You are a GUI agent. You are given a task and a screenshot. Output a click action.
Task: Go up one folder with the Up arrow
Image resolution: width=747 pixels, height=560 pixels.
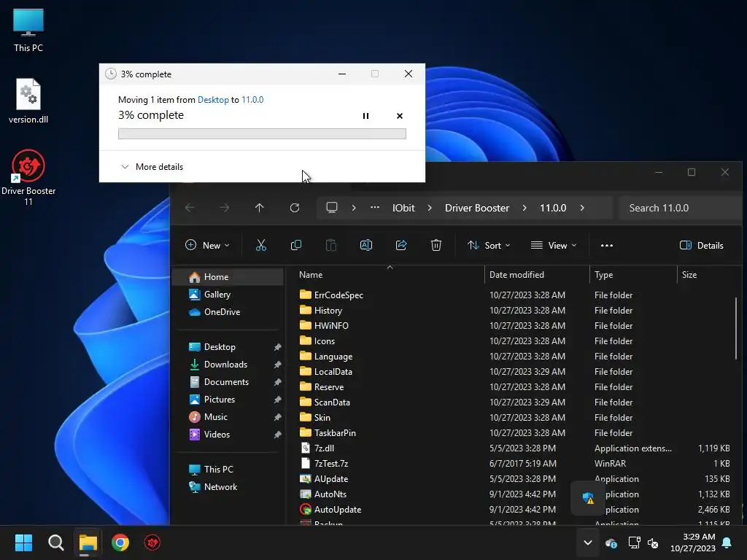coord(259,208)
